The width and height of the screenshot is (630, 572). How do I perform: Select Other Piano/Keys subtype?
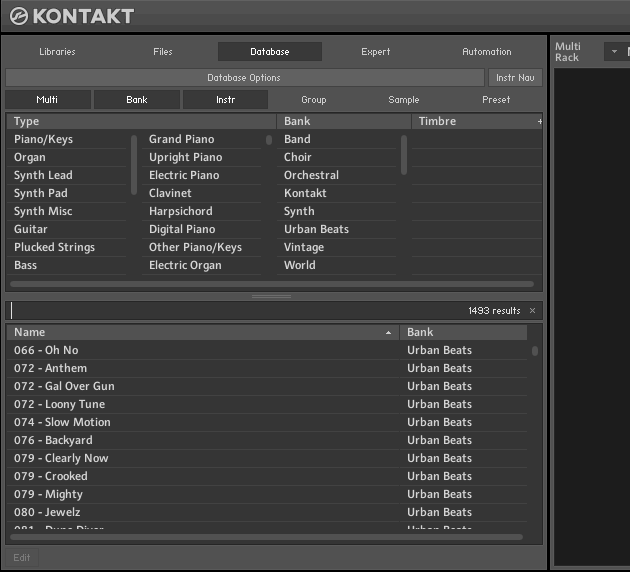click(202, 247)
